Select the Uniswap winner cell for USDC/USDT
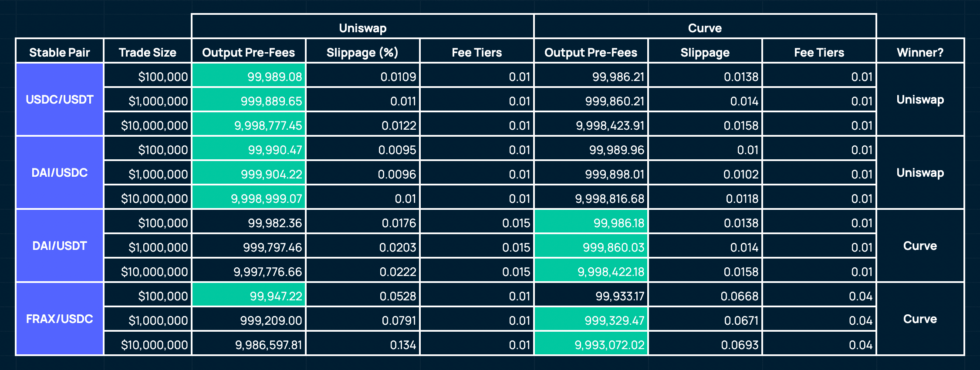 tap(920, 100)
